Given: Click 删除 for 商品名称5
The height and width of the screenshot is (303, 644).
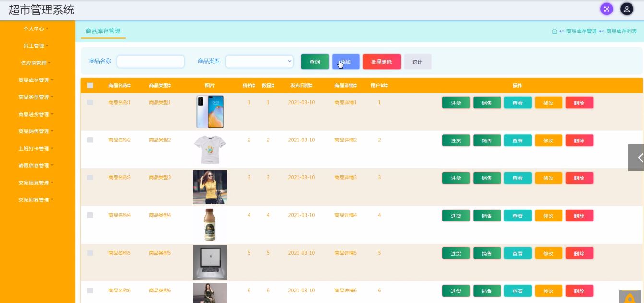Looking at the screenshot, I should click(579, 253).
